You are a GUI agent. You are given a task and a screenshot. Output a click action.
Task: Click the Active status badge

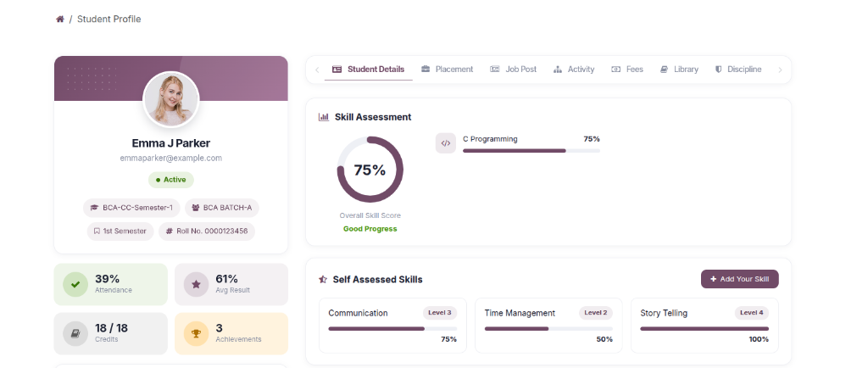[171, 180]
